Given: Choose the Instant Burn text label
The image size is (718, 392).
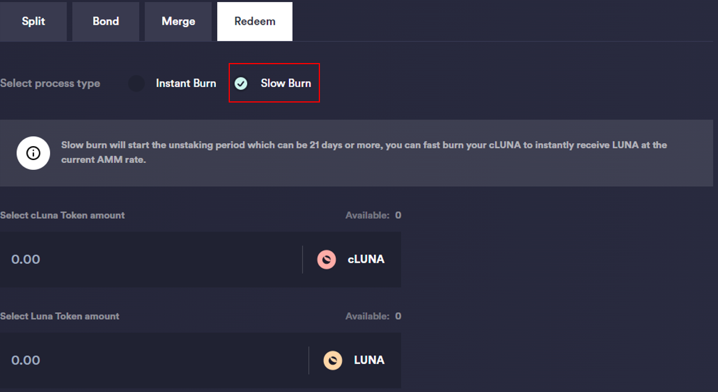Looking at the screenshot, I should (x=186, y=83).
